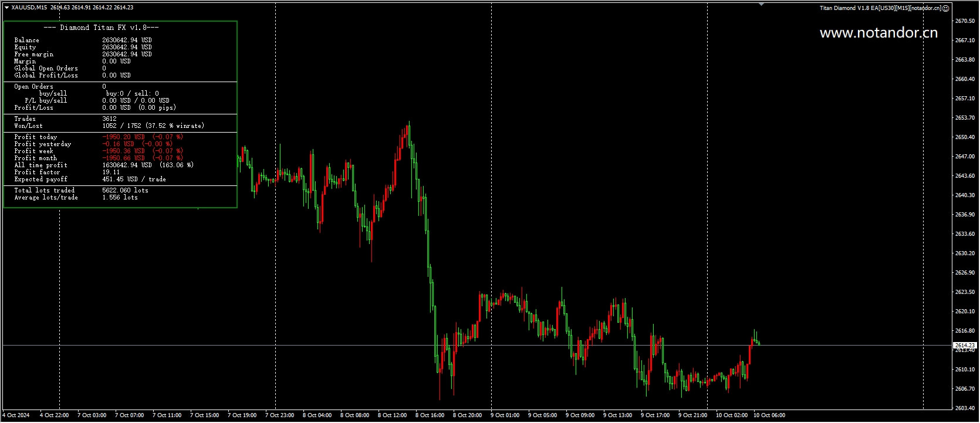Select the Profit month row label

point(36,158)
